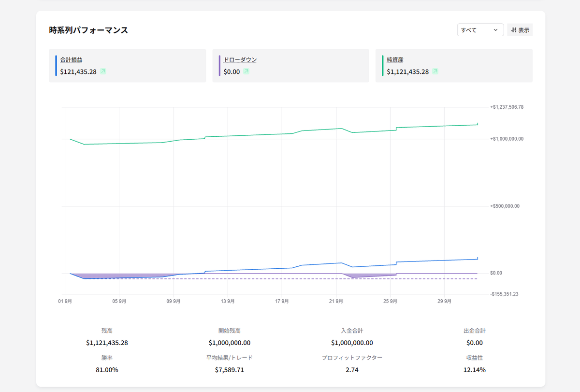This screenshot has height=392, width=580.
Task: Click the 残高 value $1,121,435.28
Action: (x=107, y=343)
